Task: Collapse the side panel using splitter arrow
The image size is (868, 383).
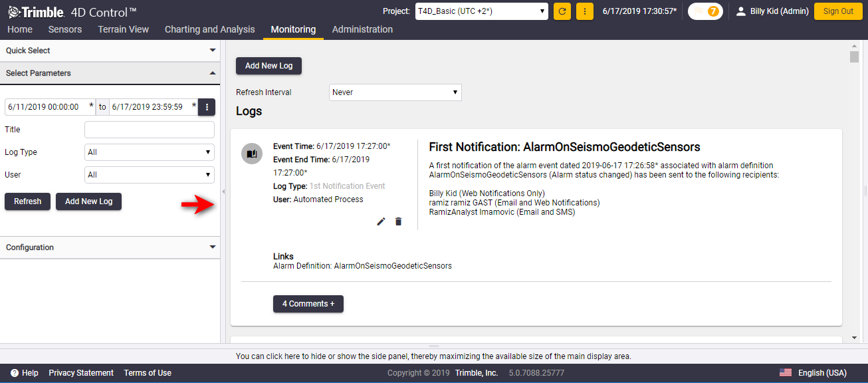Action: coord(223,191)
